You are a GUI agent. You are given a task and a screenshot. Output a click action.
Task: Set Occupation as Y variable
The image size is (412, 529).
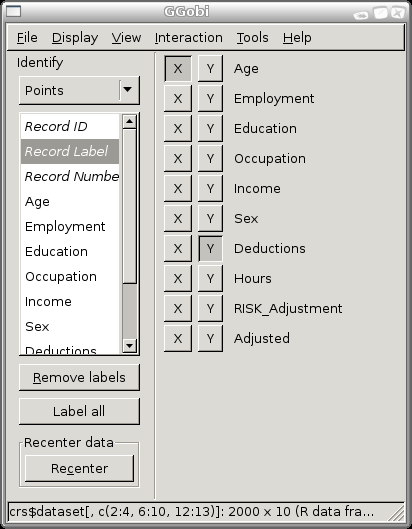(x=210, y=159)
